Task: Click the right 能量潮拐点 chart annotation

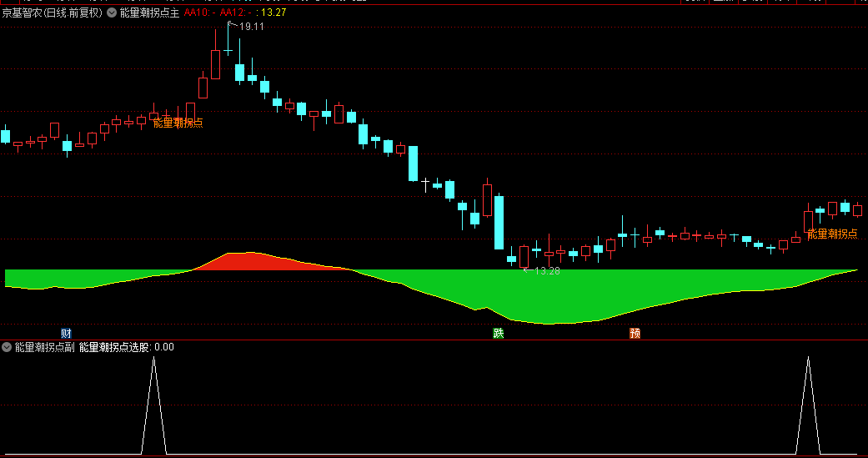Action: [832, 234]
